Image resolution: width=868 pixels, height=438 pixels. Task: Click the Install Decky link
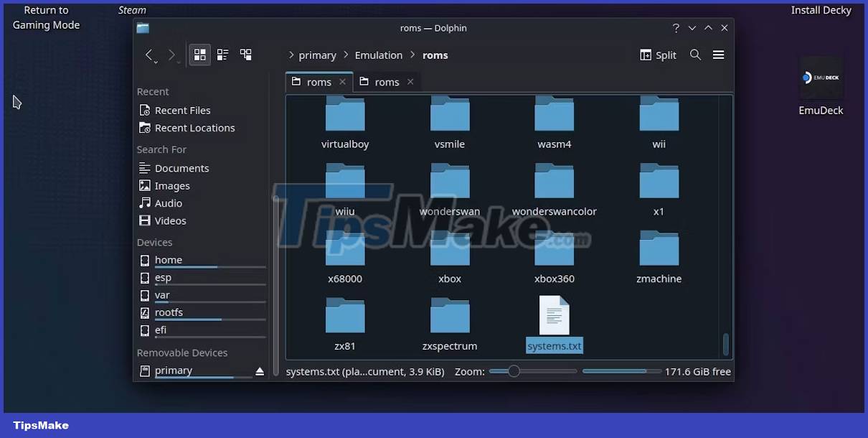pos(821,10)
